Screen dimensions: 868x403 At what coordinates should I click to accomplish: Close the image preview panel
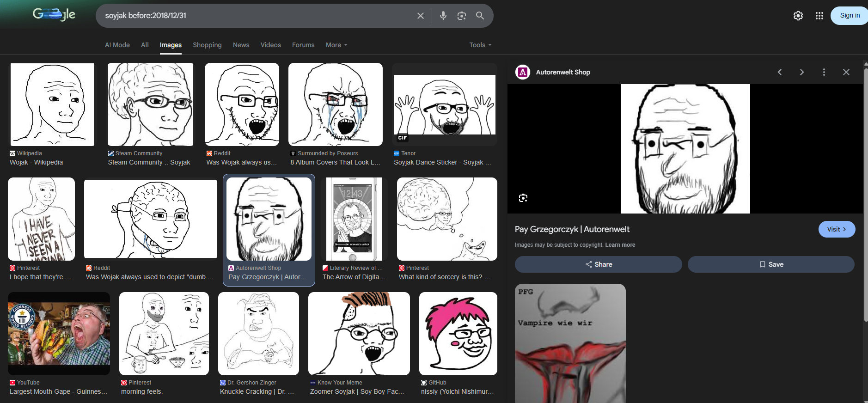point(846,72)
